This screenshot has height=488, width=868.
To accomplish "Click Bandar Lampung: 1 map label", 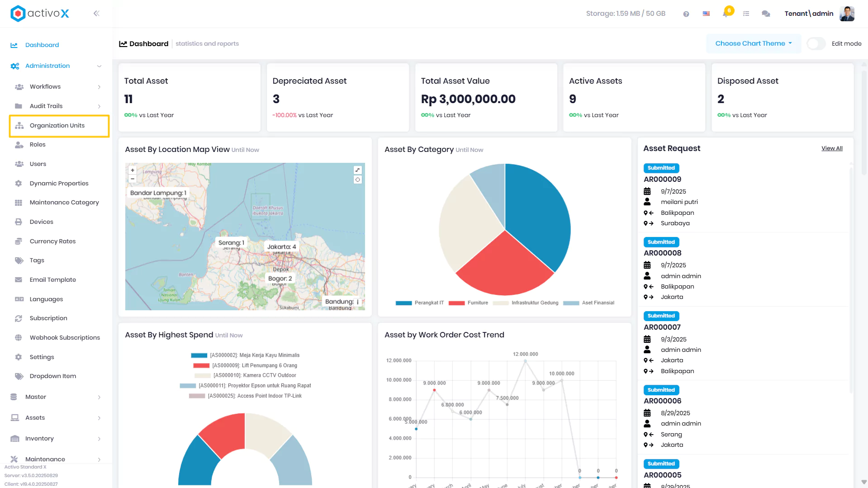I will [x=158, y=193].
